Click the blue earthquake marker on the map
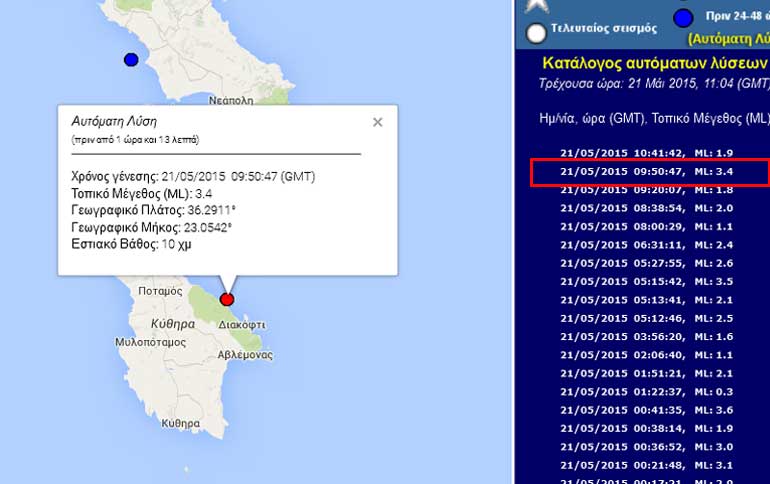The image size is (770, 484). [131, 60]
